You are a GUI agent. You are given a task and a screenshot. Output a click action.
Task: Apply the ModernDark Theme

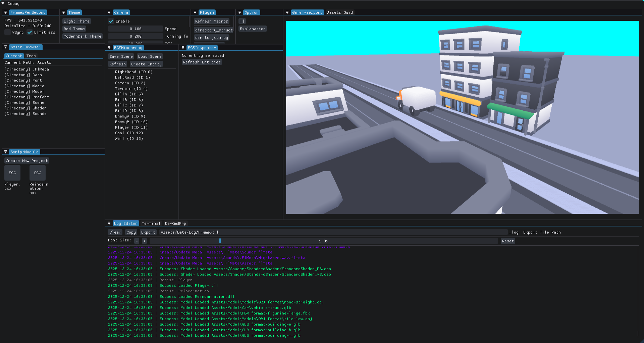tap(82, 36)
